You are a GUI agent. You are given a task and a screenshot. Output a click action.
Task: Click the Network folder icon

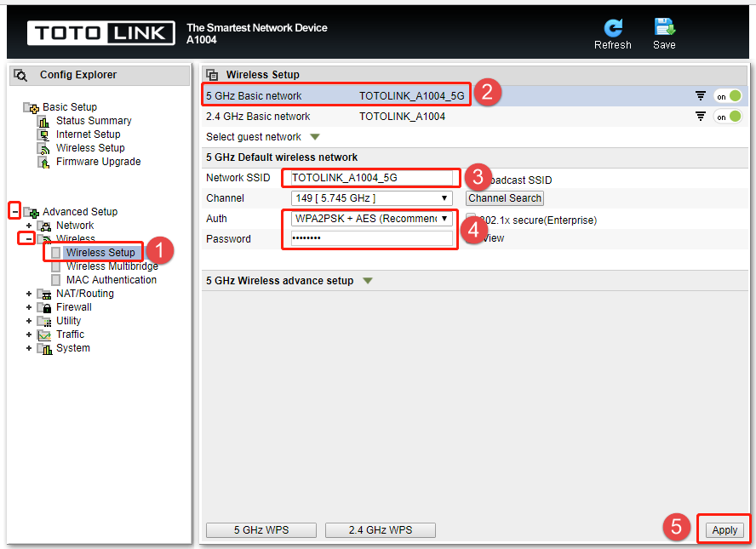(44, 226)
